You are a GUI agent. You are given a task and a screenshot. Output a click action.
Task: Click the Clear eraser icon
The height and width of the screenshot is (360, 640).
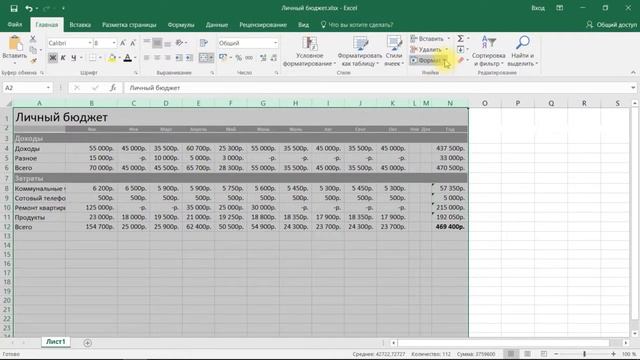460,60
